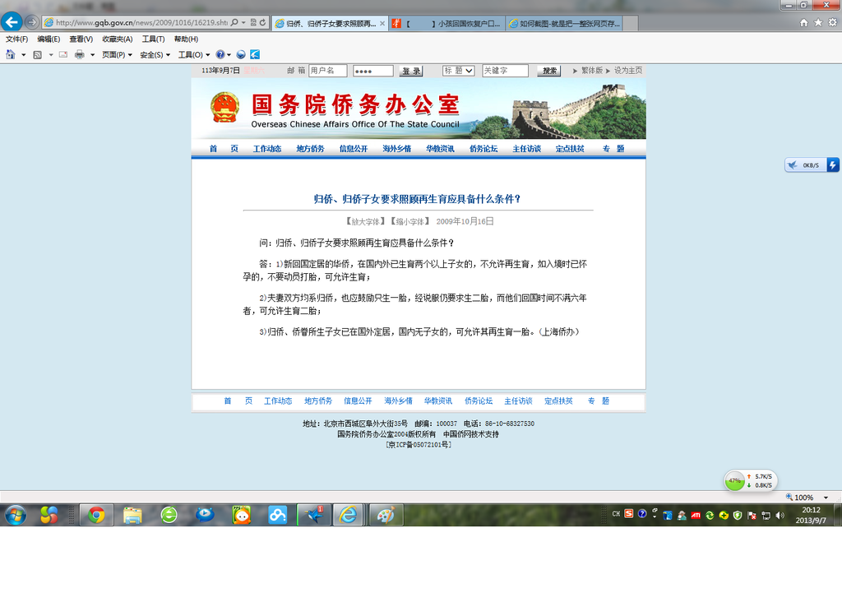Open the 标题 search type dropdown
Viewport: 842px width, 616px height.
pos(458,71)
